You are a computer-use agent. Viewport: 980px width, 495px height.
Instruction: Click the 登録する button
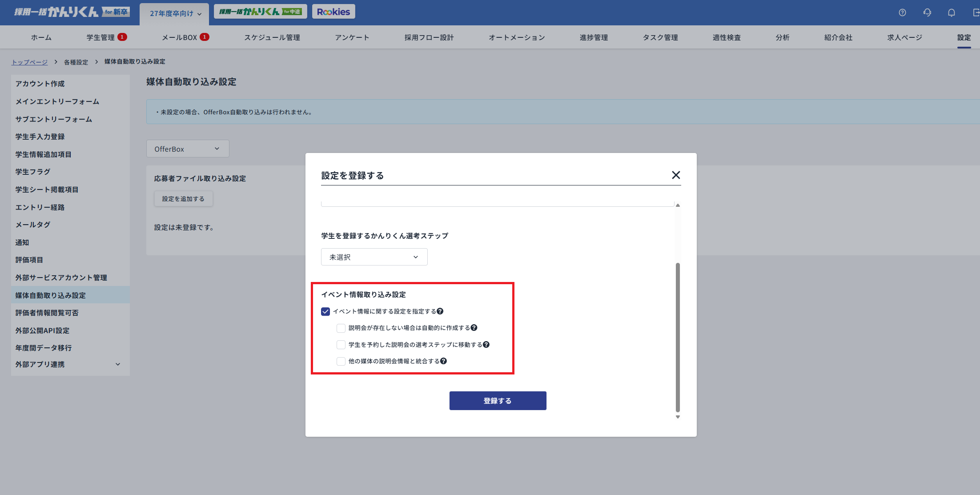tap(498, 400)
